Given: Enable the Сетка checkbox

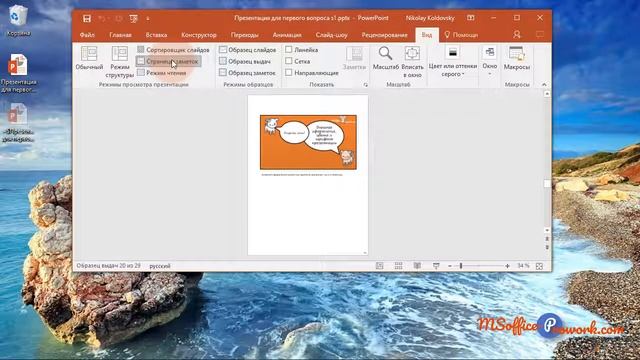Looking at the screenshot, I should 289,61.
